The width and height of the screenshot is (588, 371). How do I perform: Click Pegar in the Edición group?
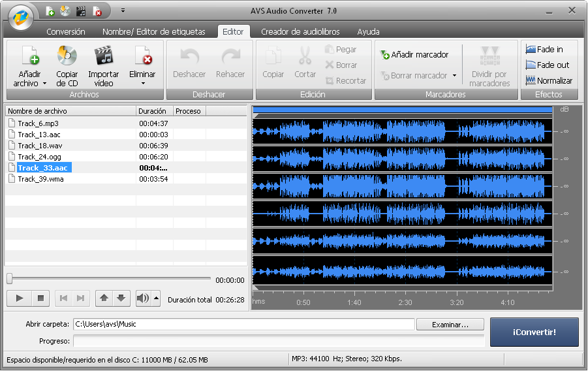341,49
